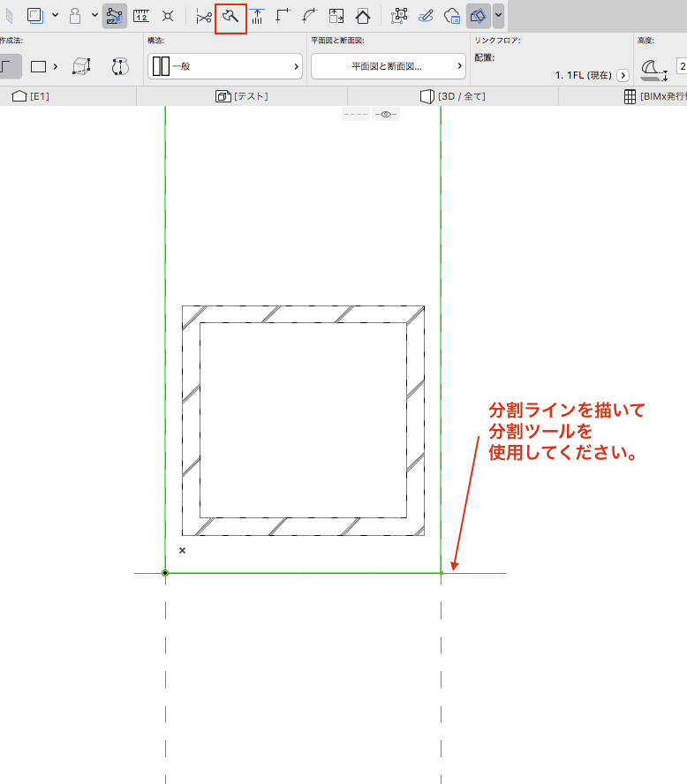Toggle the highlighted rotated-plane button
Image resolution: width=687 pixels, height=784 pixels.
tap(478, 16)
